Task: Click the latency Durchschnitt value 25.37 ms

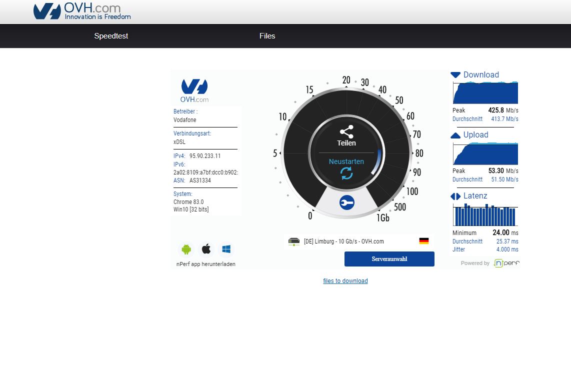Action: (x=507, y=241)
